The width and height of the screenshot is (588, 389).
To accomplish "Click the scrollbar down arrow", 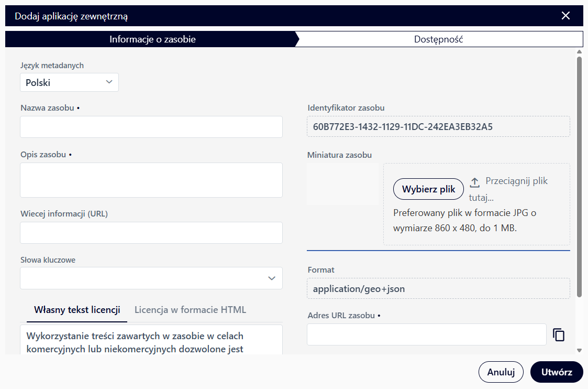I will pyautogui.click(x=579, y=350).
